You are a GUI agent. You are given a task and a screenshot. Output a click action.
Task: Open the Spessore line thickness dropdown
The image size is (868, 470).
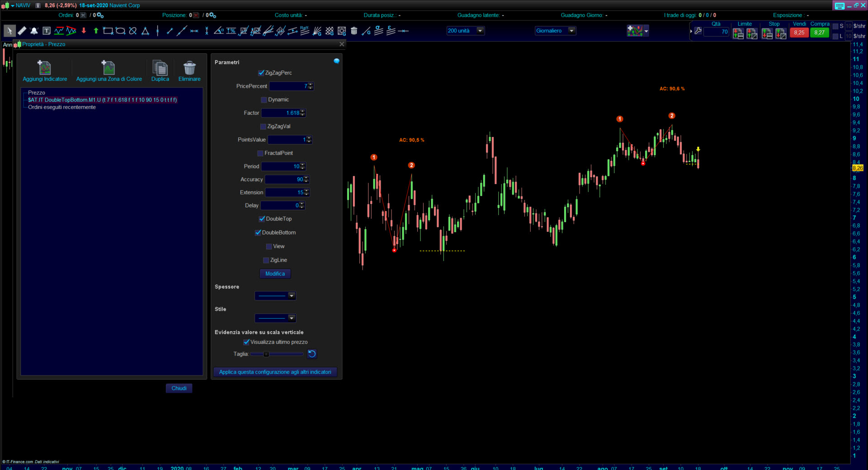click(292, 296)
